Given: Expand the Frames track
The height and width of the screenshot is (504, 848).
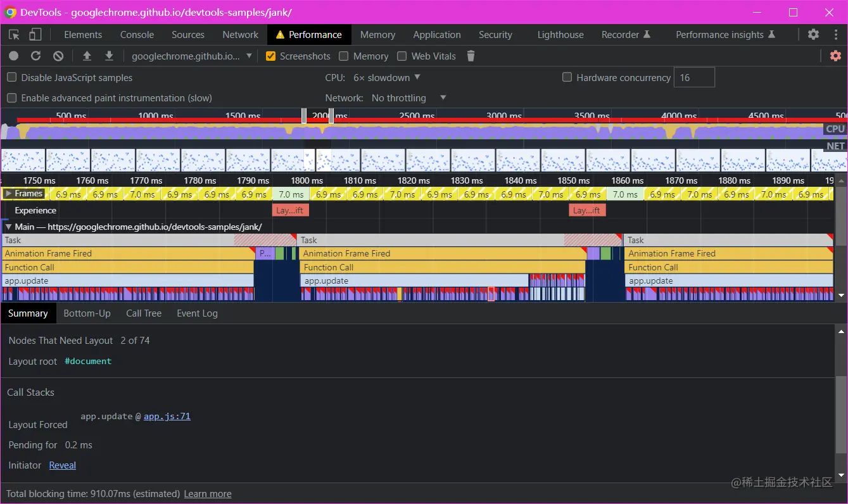Looking at the screenshot, I should (9, 194).
